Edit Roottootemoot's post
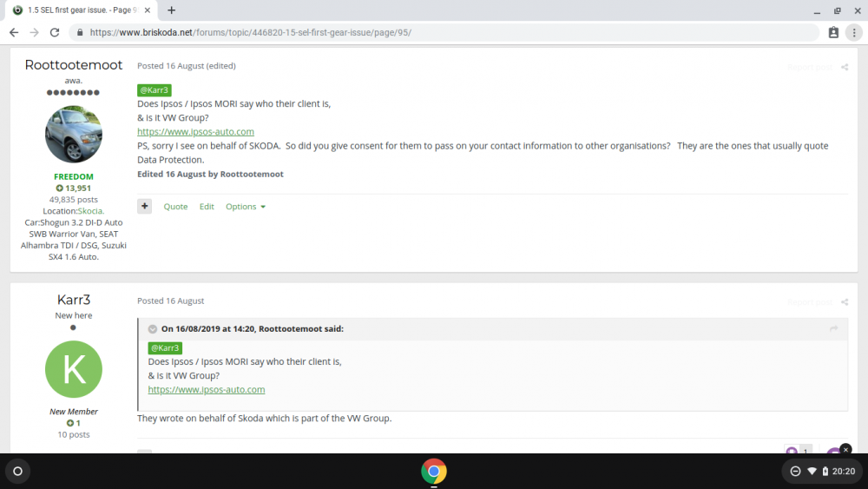The image size is (868, 489). pos(207,207)
